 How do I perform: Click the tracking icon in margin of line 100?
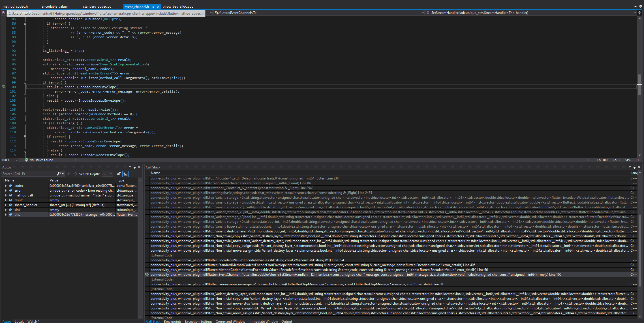point(4,87)
